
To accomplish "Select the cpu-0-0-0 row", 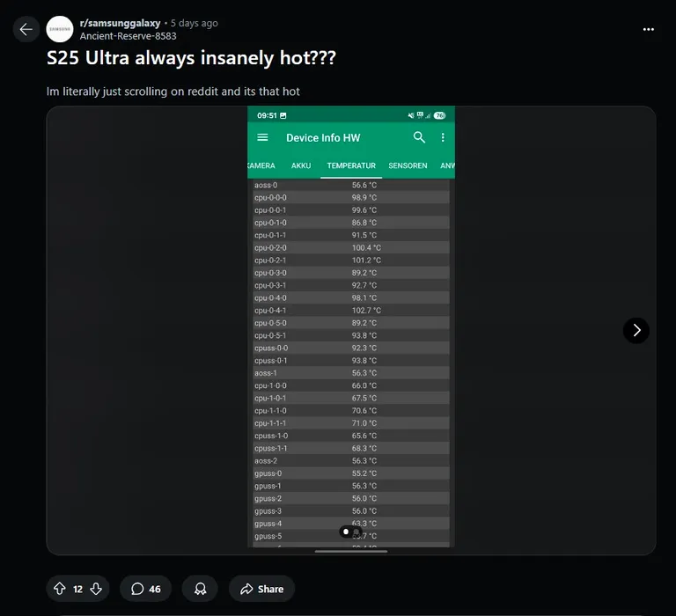I will 351,197.
